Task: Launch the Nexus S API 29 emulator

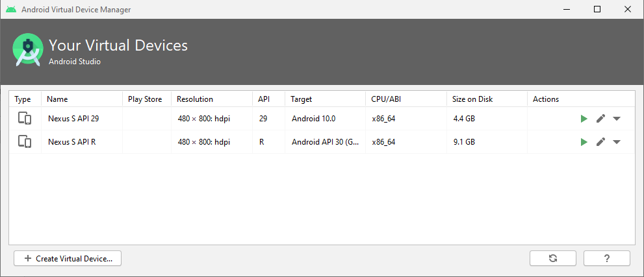Action: point(584,119)
